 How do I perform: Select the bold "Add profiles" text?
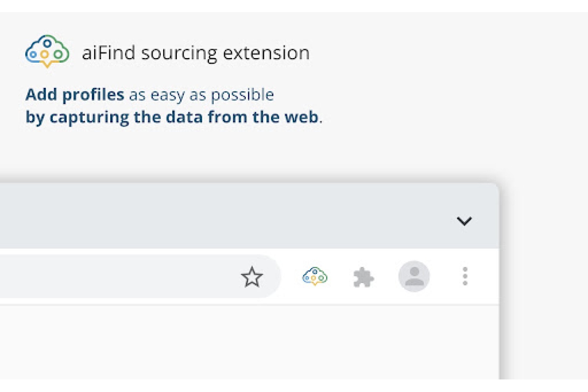[x=75, y=95]
